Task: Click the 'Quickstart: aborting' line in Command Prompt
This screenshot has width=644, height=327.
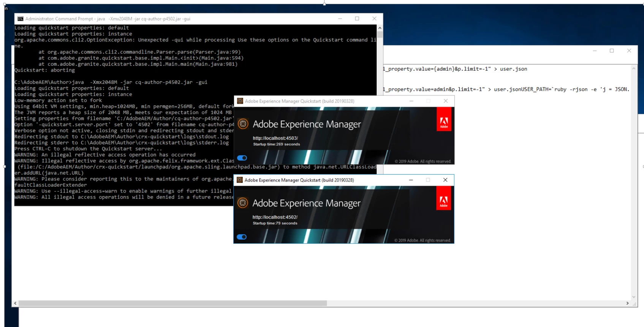Action: tap(45, 70)
